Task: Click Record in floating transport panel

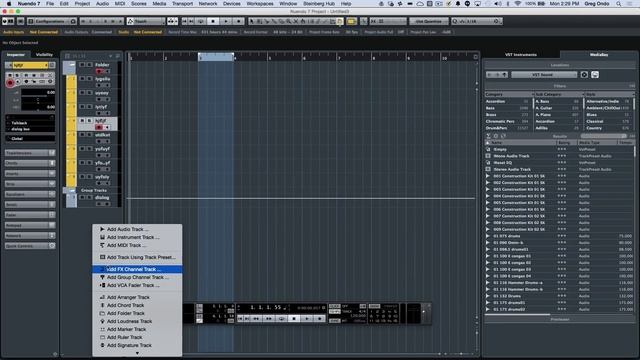Action: click(x=320, y=318)
